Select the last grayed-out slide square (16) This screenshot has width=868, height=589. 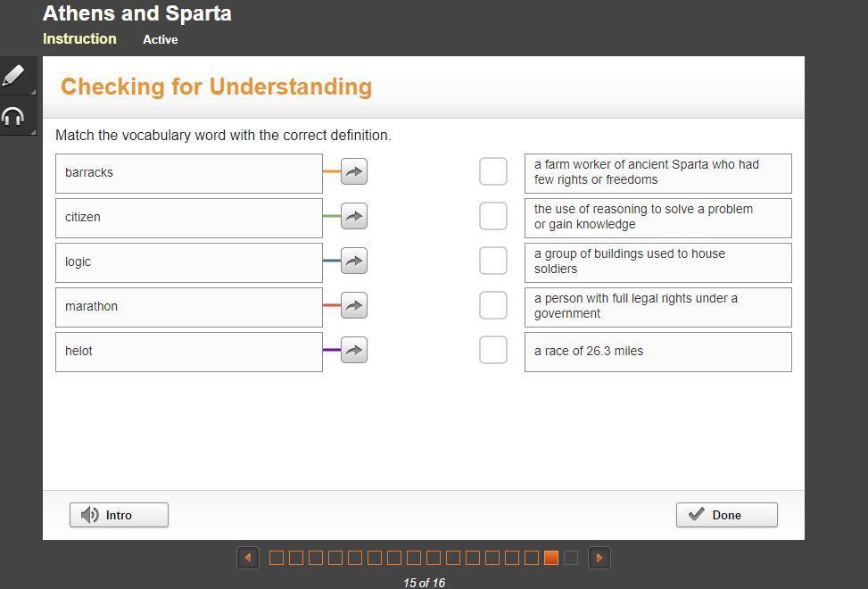click(x=571, y=558)
